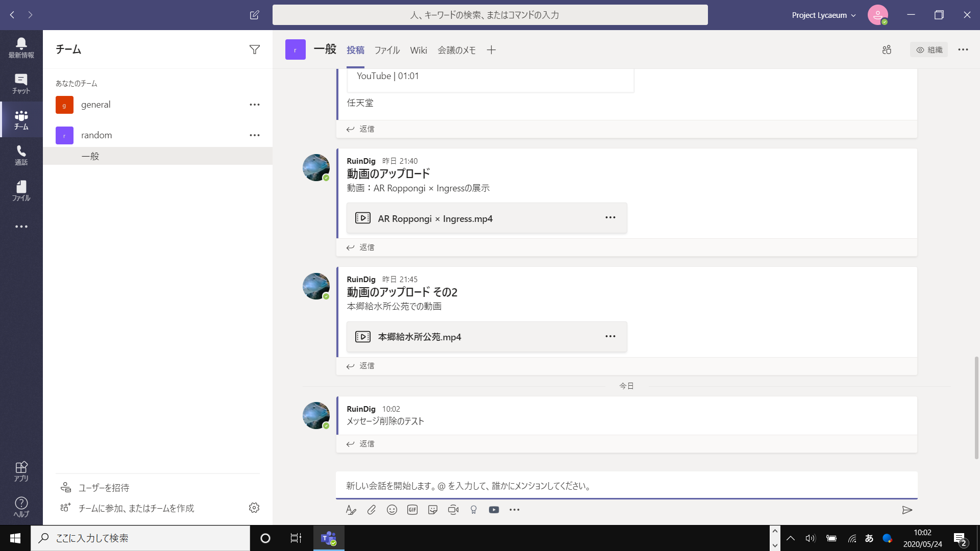Open the Wiki tab

click(419, 49)
